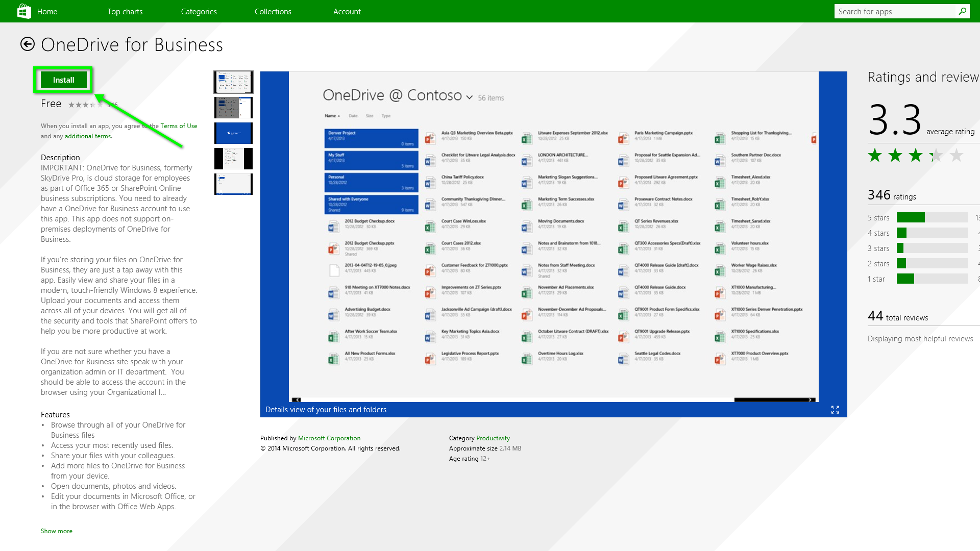
Task: Click the back arrow beside OneDrive for Business
Action: click(28, 44)
